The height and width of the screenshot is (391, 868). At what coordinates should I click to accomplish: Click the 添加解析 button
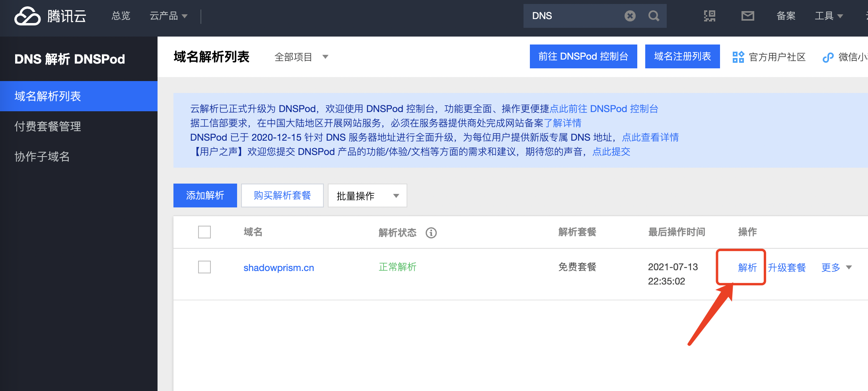(205, 195)
